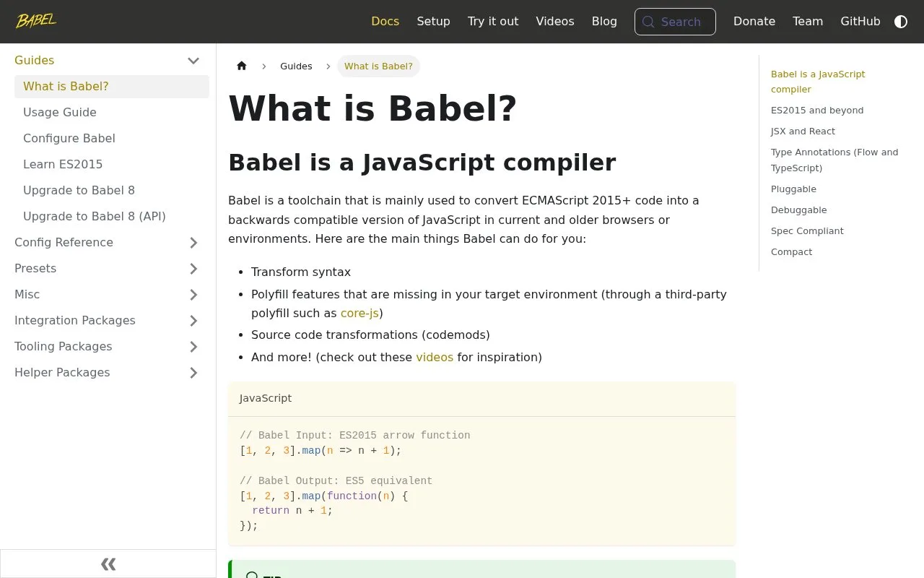
Task: Click 'Source code transformations (codemods)' bullet
Action: click(x=370, y=335)
